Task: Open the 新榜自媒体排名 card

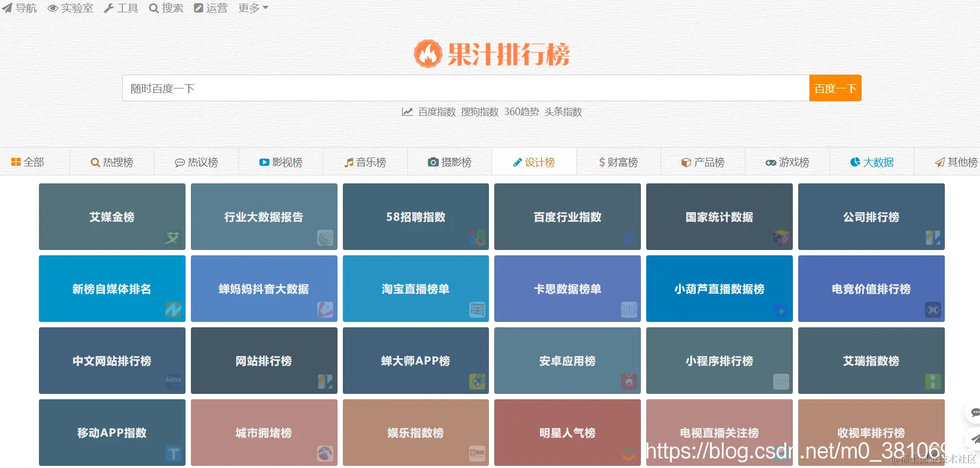Action: pyautogui.click(x=112, y=288)
